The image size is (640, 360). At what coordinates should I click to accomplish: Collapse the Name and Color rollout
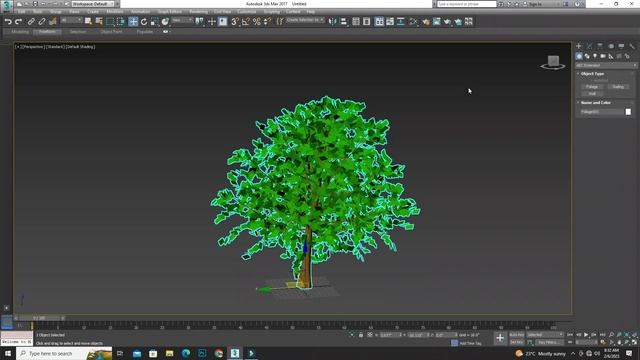(596, 102)
